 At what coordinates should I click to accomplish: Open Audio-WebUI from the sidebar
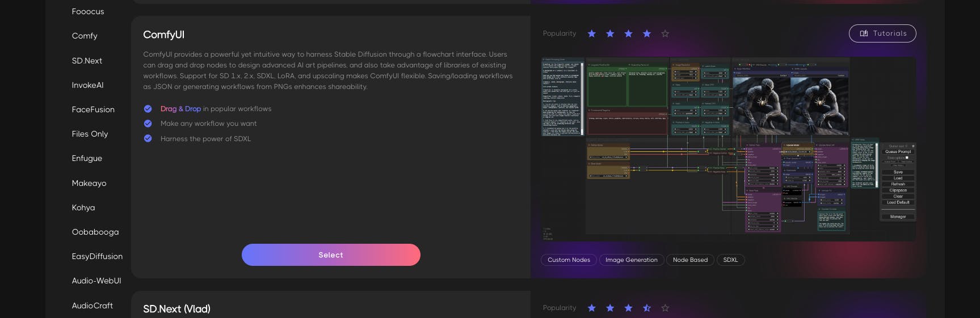tap(96, 281)
